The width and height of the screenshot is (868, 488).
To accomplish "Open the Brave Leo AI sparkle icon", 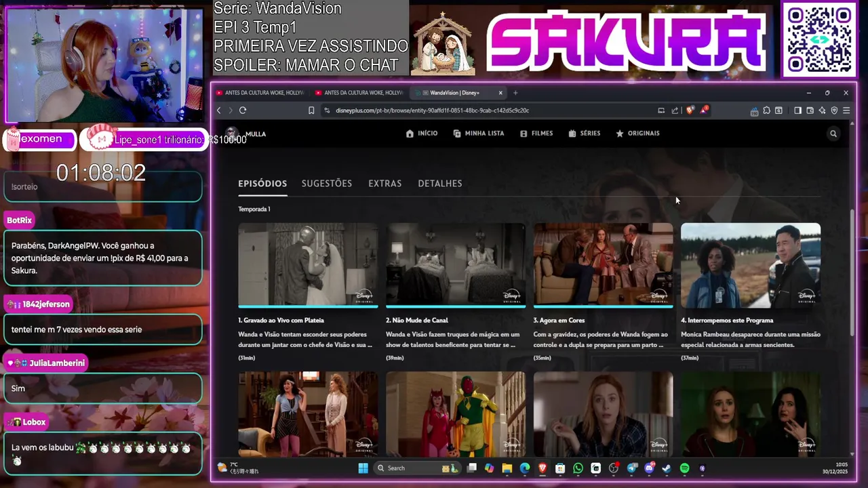I will pyautogui.click(x=822, y=110).
